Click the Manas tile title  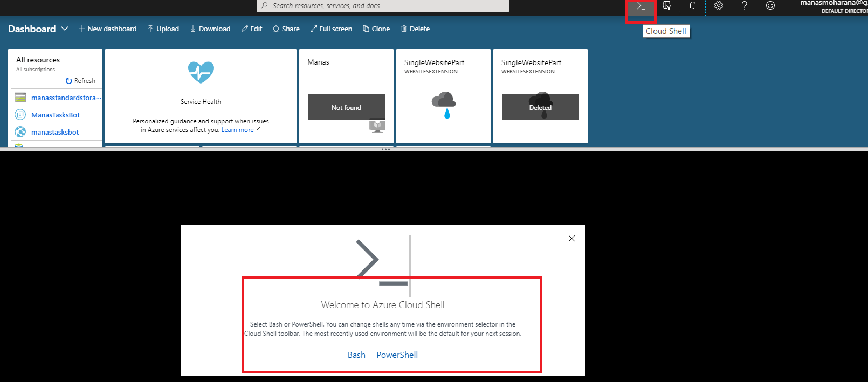click(318, 62)
